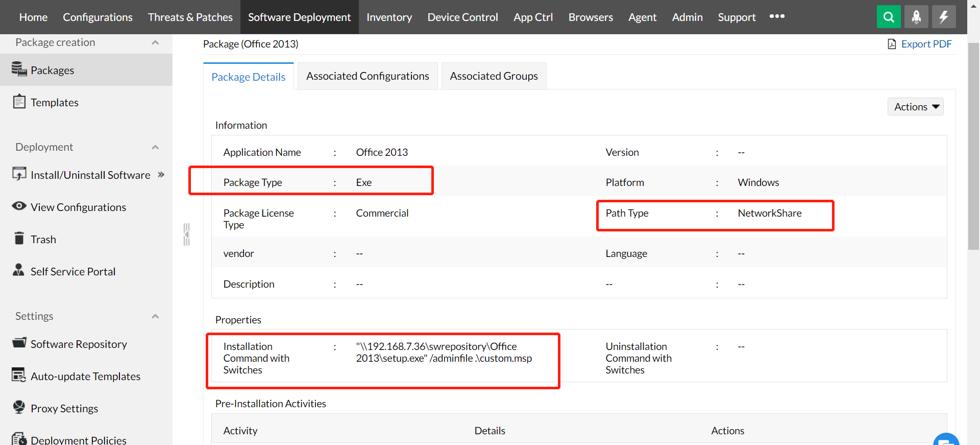Click the Install/Uninstall Software monitor icon

pos(19,174)
